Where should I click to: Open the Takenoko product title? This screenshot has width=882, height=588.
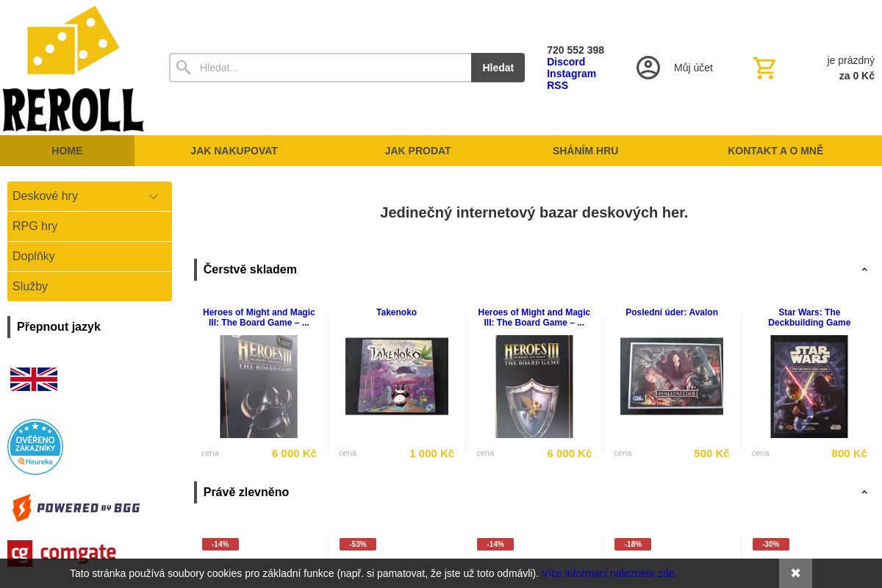[x=396, y=312]
